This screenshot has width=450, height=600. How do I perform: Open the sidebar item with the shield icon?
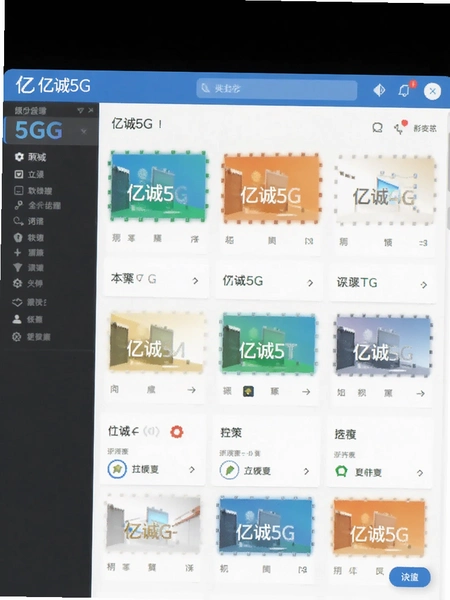[29, 238]
